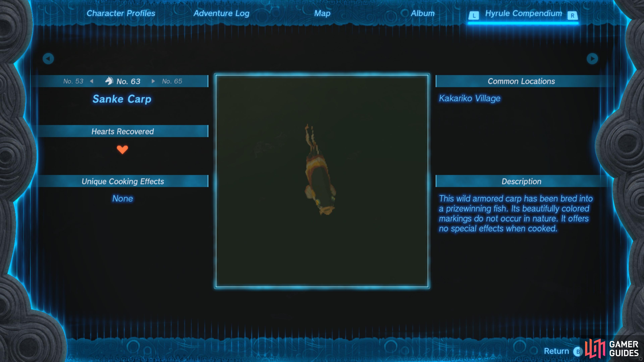Screen dimensions: 644x362
Task: Go to next category with right circle arrow
Action: [592, 59]
